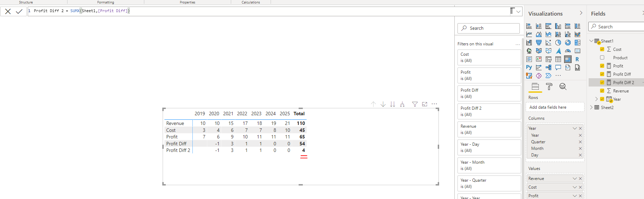Open Focus mode for the matrix

click(x=425, y=104)
